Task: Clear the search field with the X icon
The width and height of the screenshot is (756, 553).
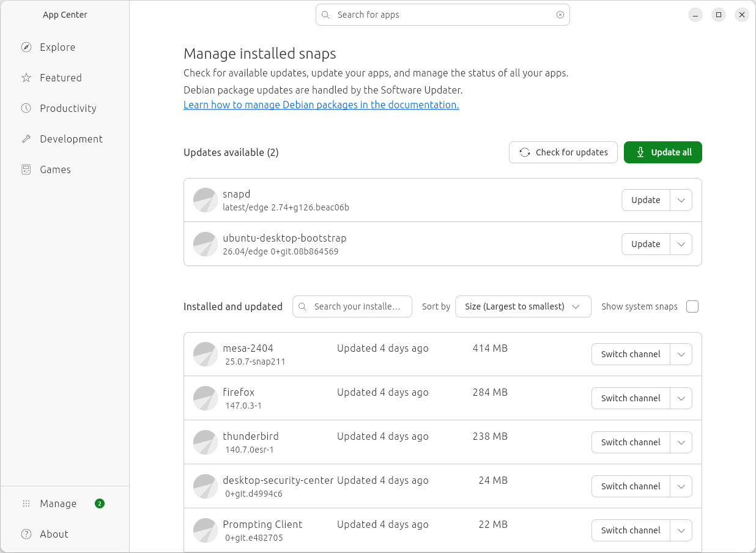Action: click(560, 15)
